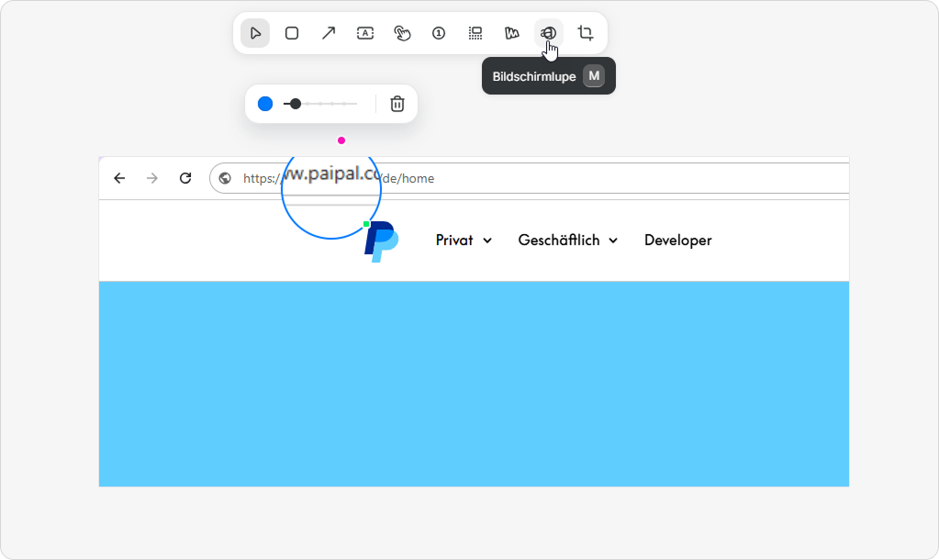The height and width of the screenshot is (560, 939).
Task: Click the thickness slider track
Action: click(326, 104)
